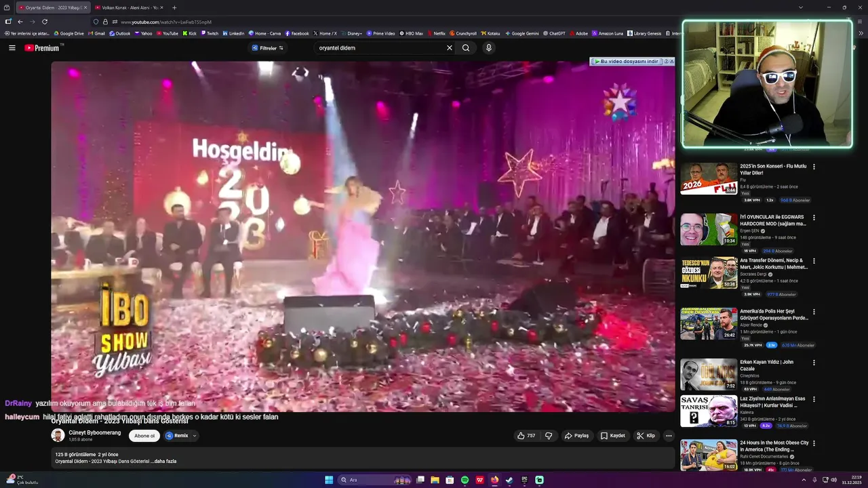This screenshot has height=488, width=868.
Task: Open File Explorer from taskbar
Action: (435, 480)
